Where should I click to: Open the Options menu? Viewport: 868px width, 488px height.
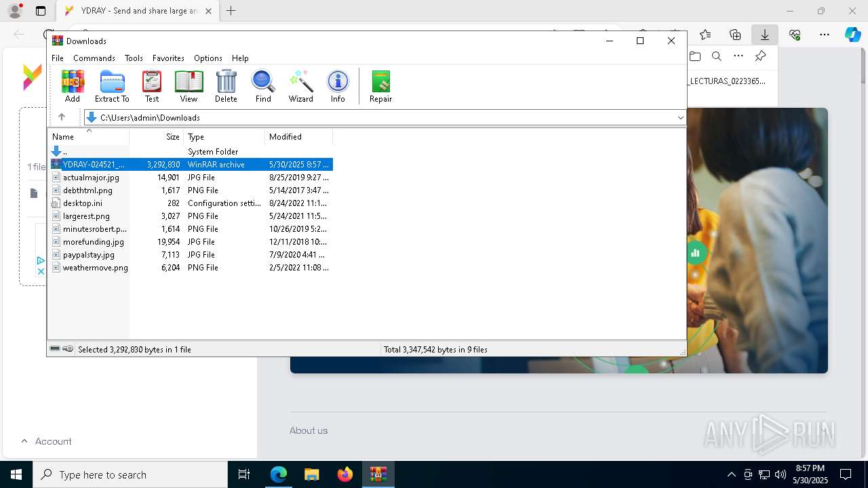(208, 58)
